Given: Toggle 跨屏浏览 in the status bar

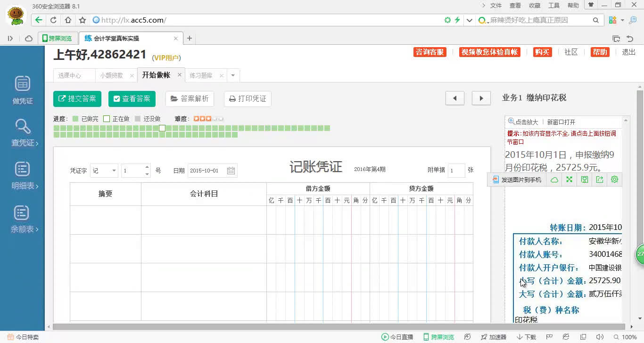Looking at the screenshot, I should (438, 337).
